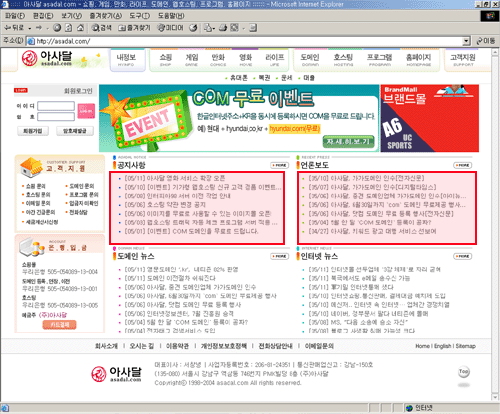Click the Asadal logo at top left

[x=47, y=58]
